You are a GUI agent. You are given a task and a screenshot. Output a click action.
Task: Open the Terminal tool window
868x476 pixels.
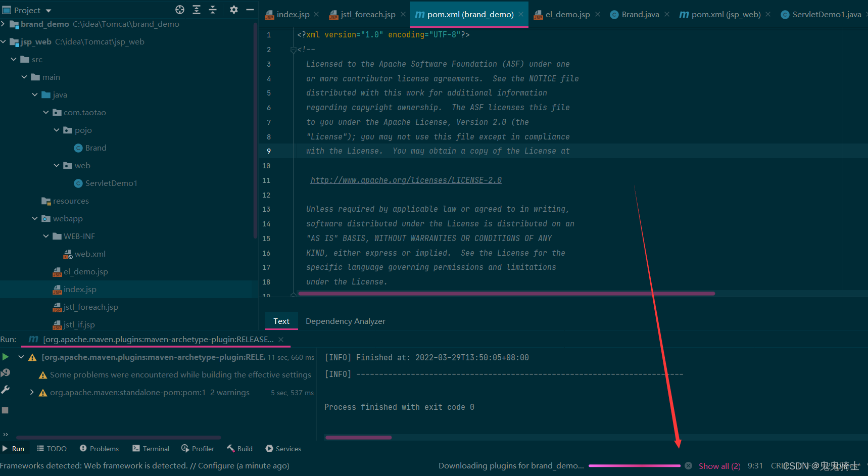coord(151,449)
